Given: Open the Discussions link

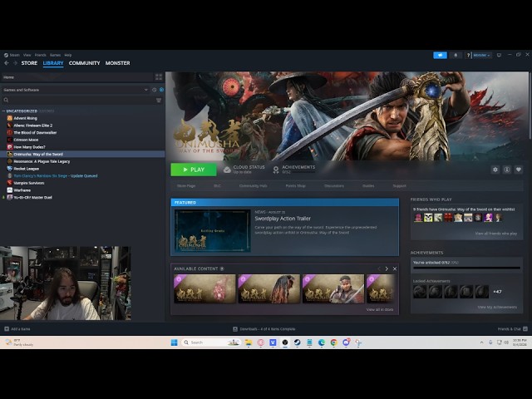Looking at the screenshot, I should (334, 186).
